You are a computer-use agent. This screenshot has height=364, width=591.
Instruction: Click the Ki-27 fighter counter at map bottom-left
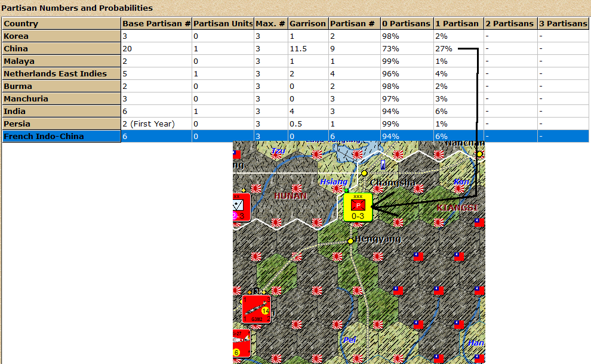[241, 343]
